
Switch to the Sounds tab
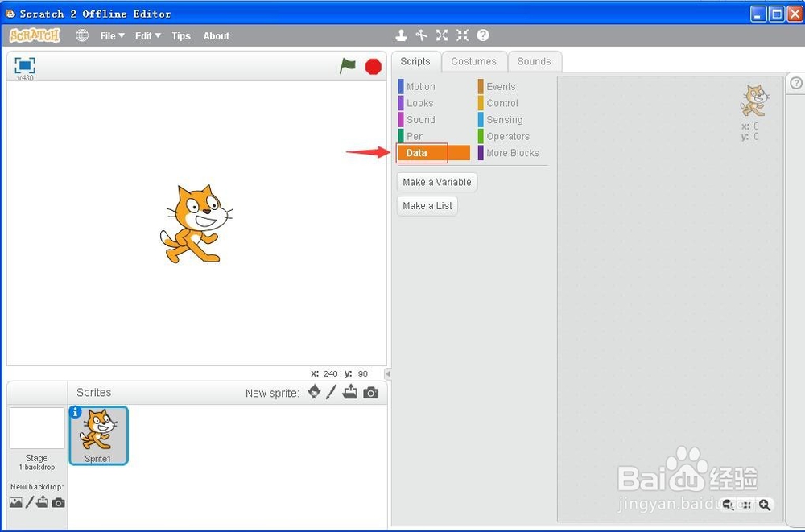click(x=534, y=62)
